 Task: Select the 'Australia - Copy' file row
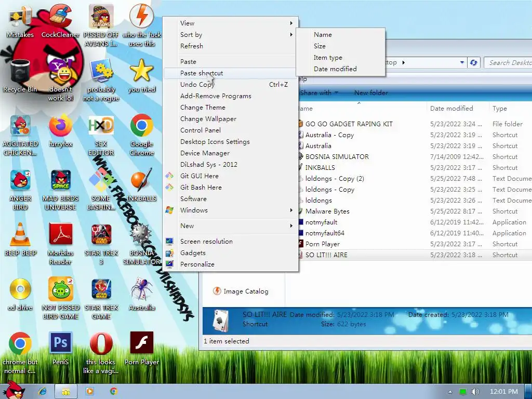point(415,135)
